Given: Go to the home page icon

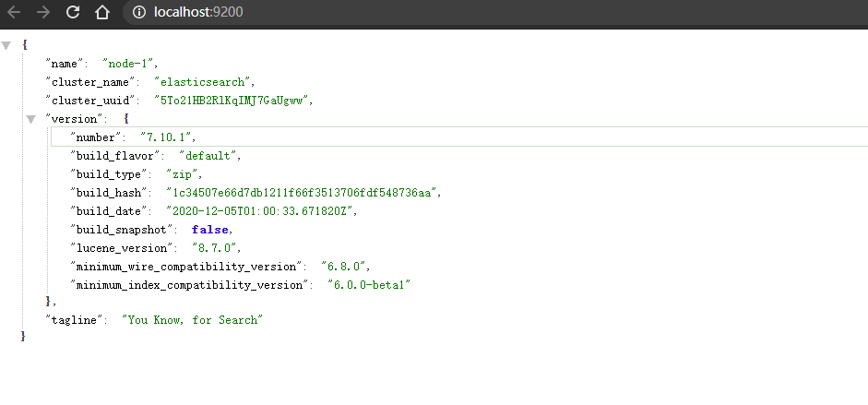Looking at the screenshot, I should click(101, 12).
